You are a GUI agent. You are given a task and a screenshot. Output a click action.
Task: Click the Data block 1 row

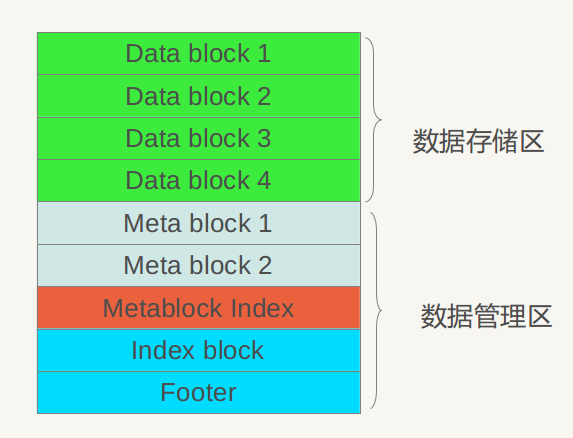(x=199, y=53)
